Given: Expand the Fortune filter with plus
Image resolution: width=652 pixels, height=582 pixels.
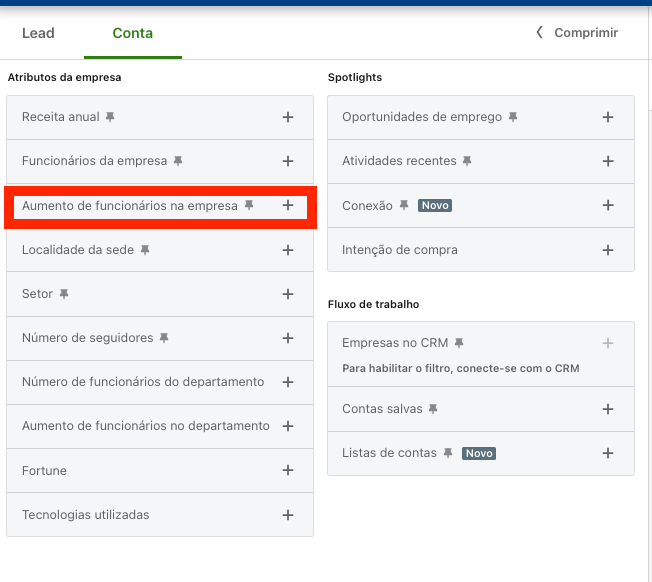Looking at the screenshot, I should pos(288,470).
